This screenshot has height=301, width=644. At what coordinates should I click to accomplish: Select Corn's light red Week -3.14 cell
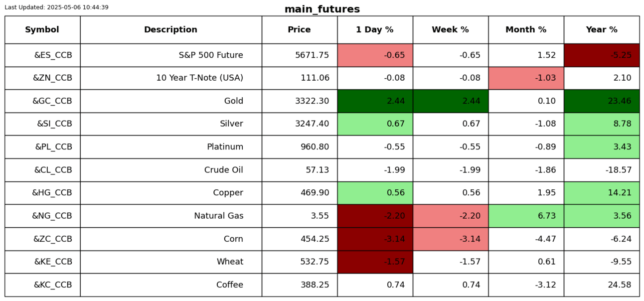(450, 239)
